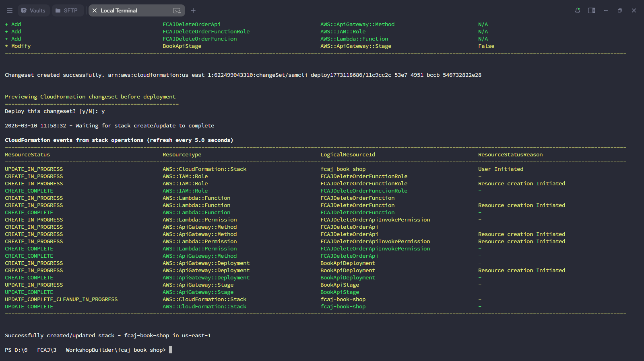Click 'AWS::ApiGateway::Method' in the CREATE_COMPLETE event row
Viewport: 644px width, 361px height.
click(200, 256)
